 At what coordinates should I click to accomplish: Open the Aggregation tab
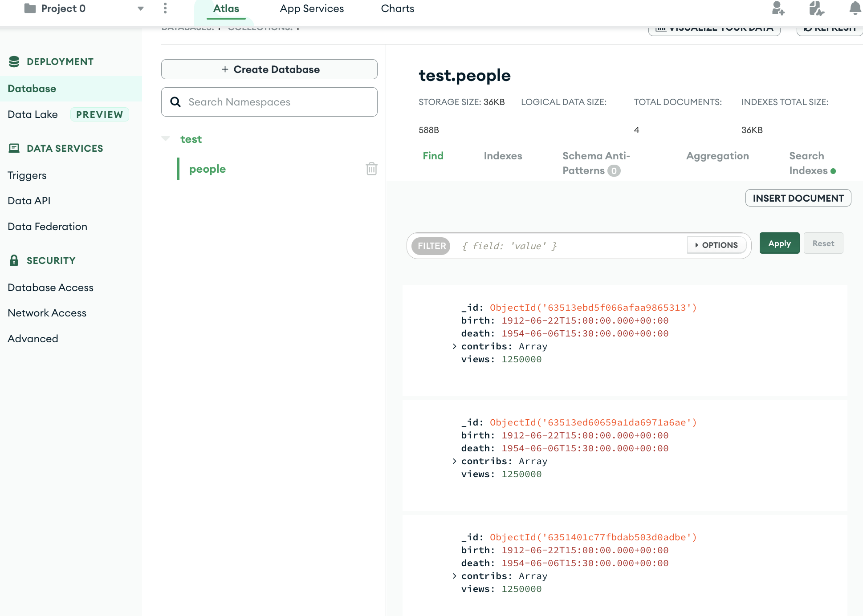(x=717, y=156)
